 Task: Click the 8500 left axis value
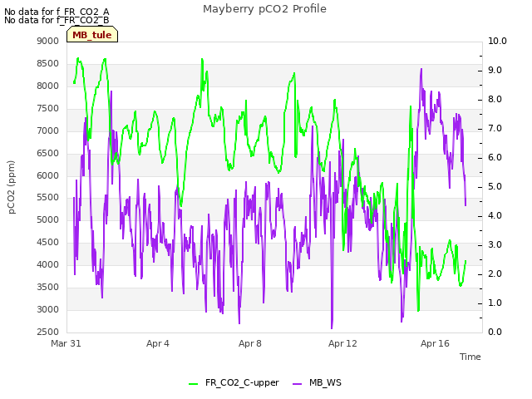(48, 63)
